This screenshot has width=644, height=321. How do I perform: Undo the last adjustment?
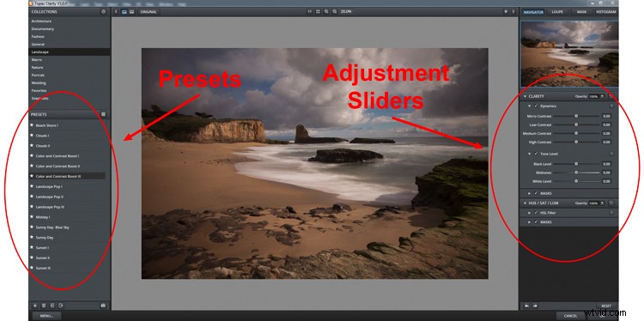coord(527,306)
